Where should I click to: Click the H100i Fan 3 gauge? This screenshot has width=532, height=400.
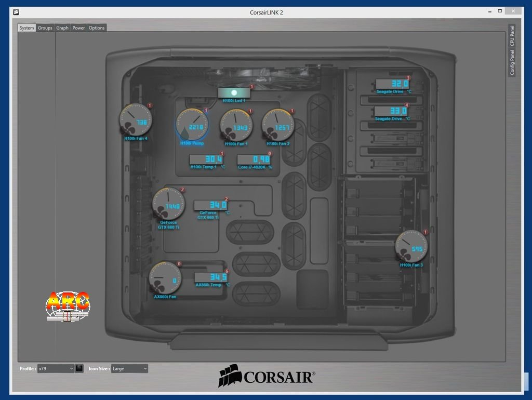[x=411, y=246]
